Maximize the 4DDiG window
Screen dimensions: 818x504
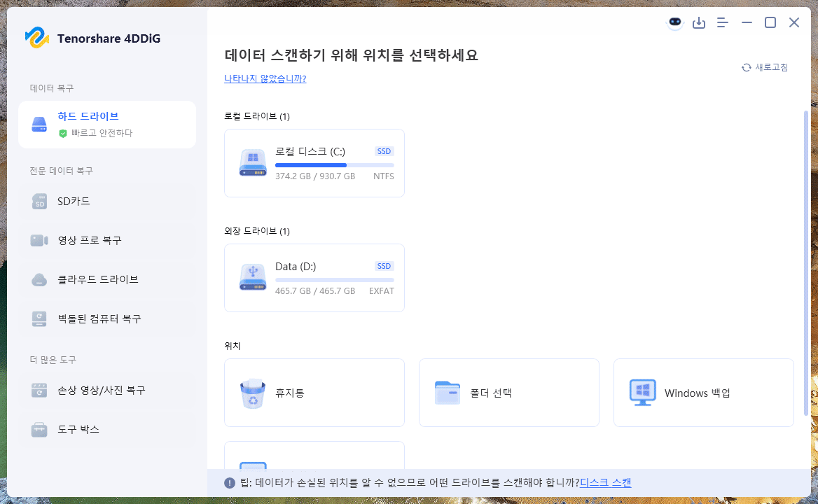[x=770, y=22]
